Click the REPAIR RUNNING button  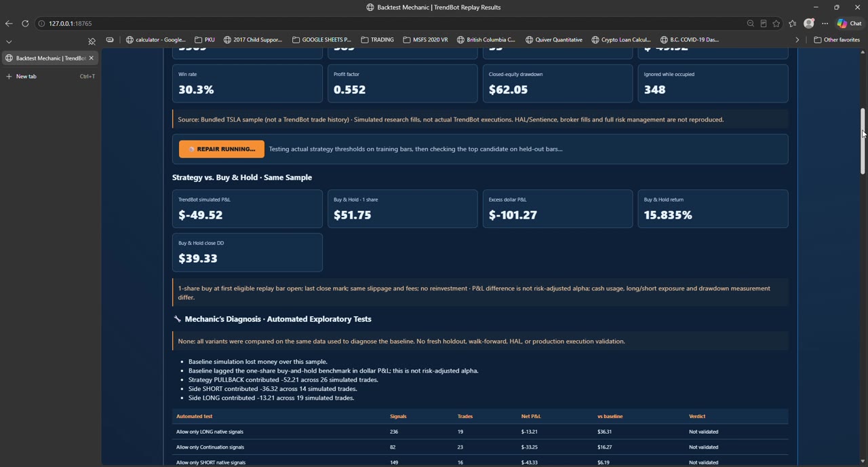(x=222, y=149)
